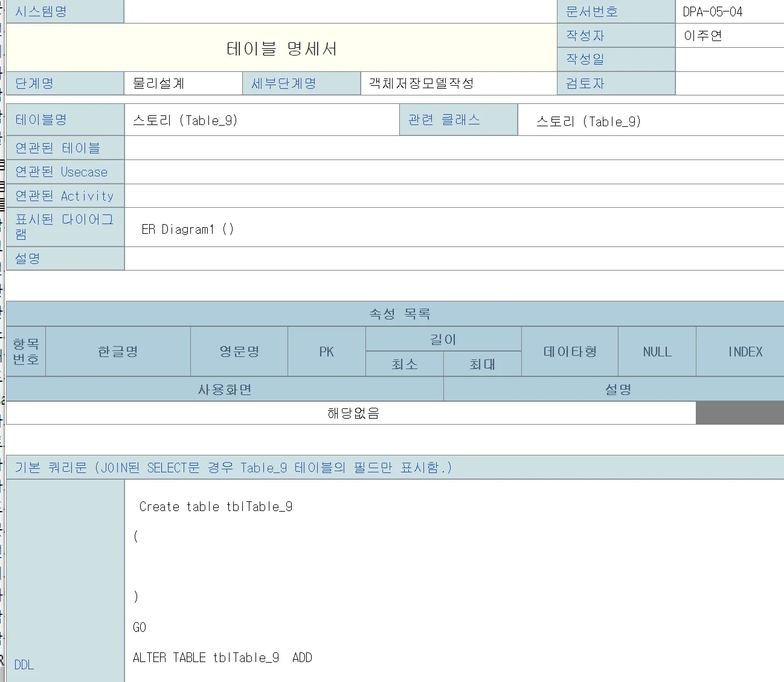Select the Create table tblTable_9 line

pos(216,506)
